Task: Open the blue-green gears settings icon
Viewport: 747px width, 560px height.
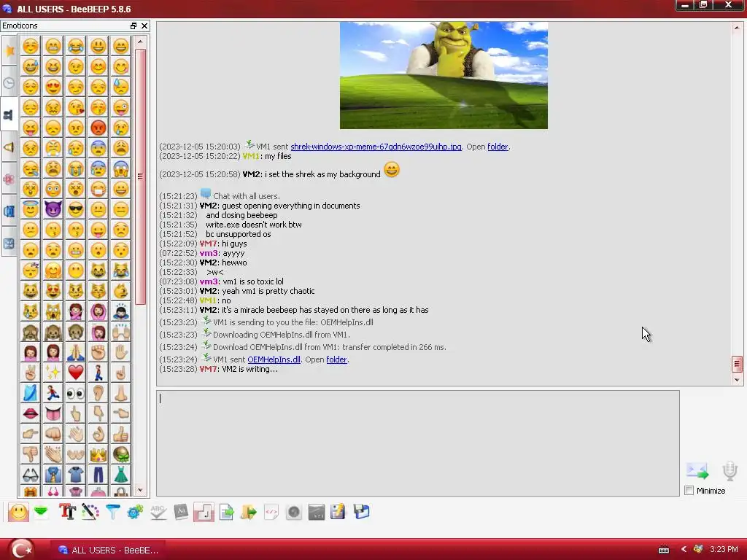Action: coord(135,512)
